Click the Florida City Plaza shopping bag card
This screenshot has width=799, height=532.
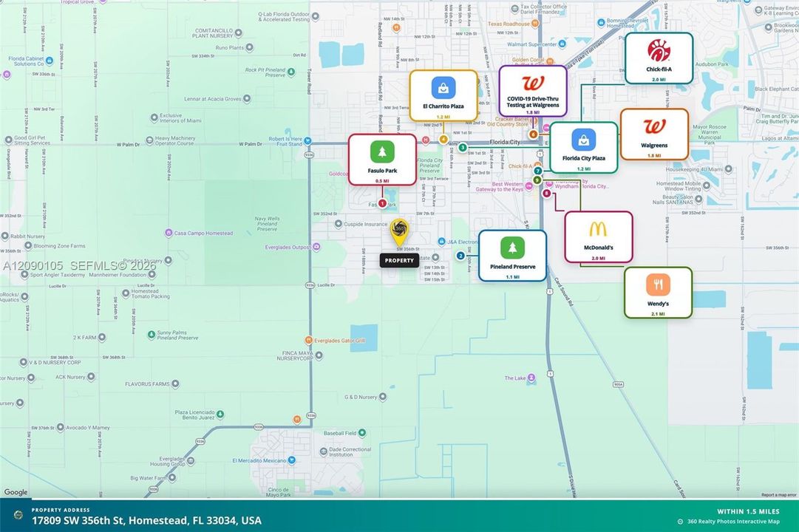pos(583,148)
